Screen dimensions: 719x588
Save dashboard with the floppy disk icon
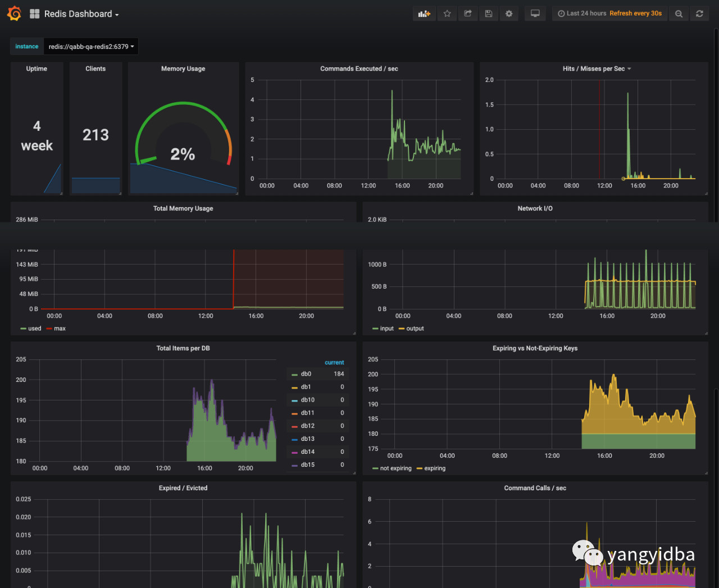(489, 13)
